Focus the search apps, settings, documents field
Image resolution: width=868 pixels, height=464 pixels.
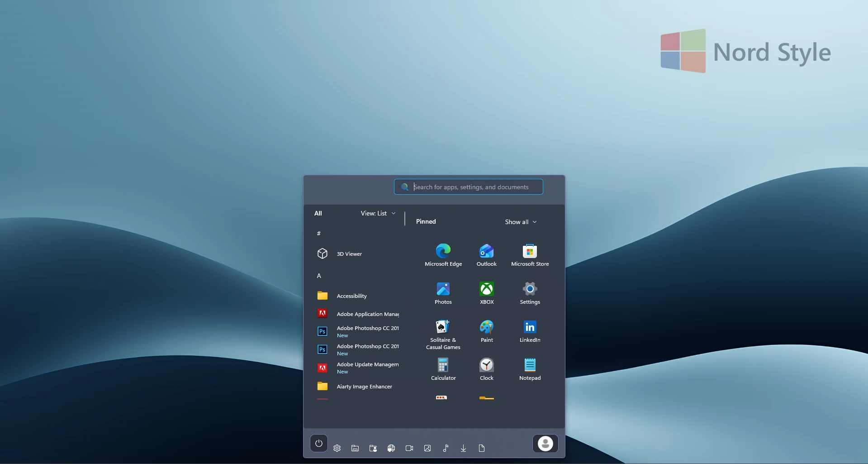coord(469,187)
